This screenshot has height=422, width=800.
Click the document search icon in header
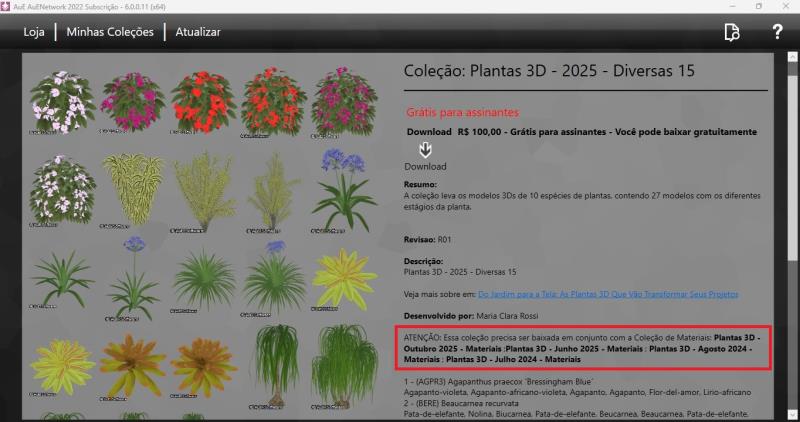(732, 32)
